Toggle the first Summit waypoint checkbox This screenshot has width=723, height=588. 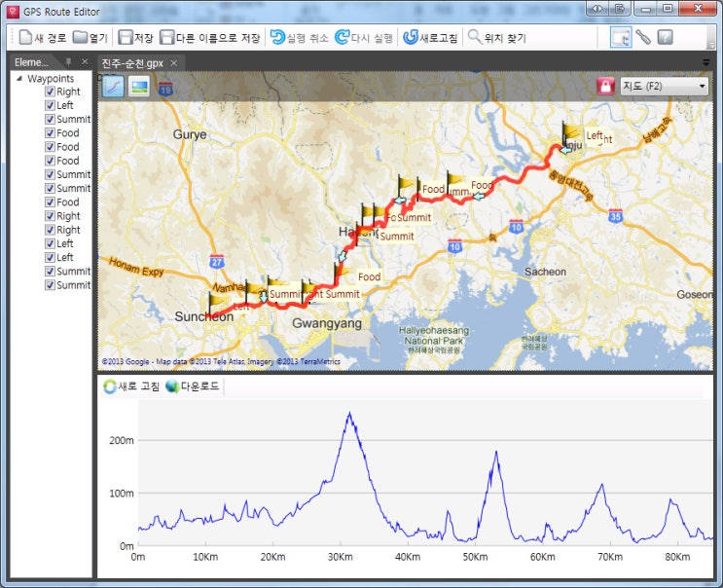click(51, 119)
